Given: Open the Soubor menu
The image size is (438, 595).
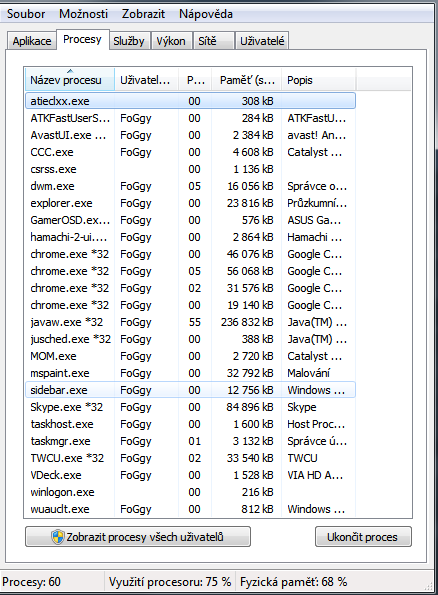Looking at the screenshot, I should pos(25,14).
